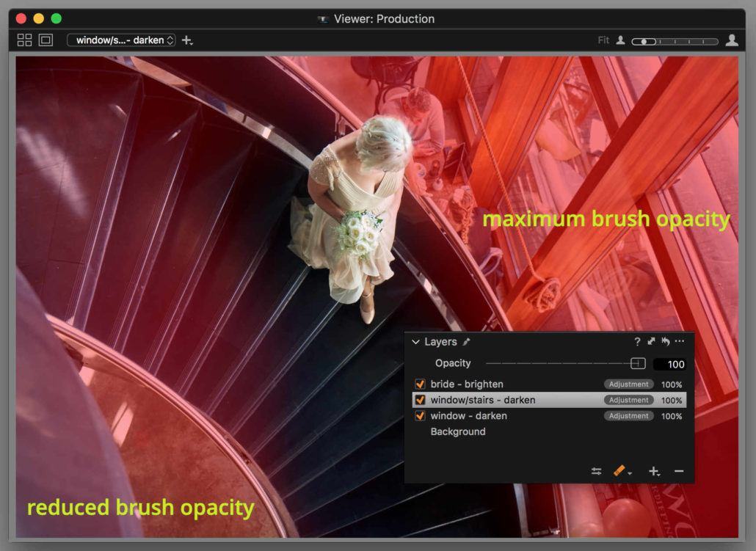Viewport: 756px width, 551px height.
Task: Collapse the Layers panel via its chevron
Action: tap(416, 342)
